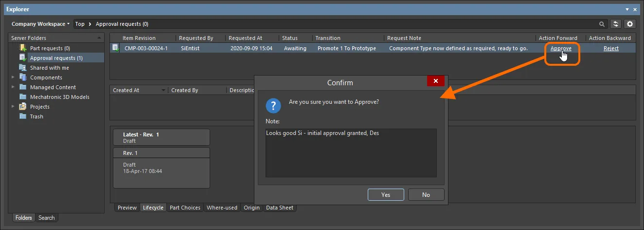Switch to the Search tab
This screenshot has height=230, width=644.
pos(47,218)
